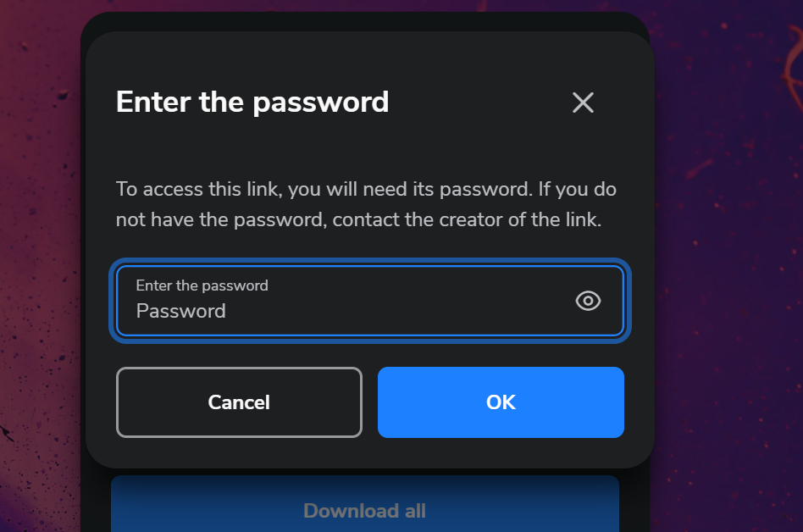Viewport: 803px width, 532px height.
Task: Dismiss the dialog using the X icon
Action: point(583,103)
